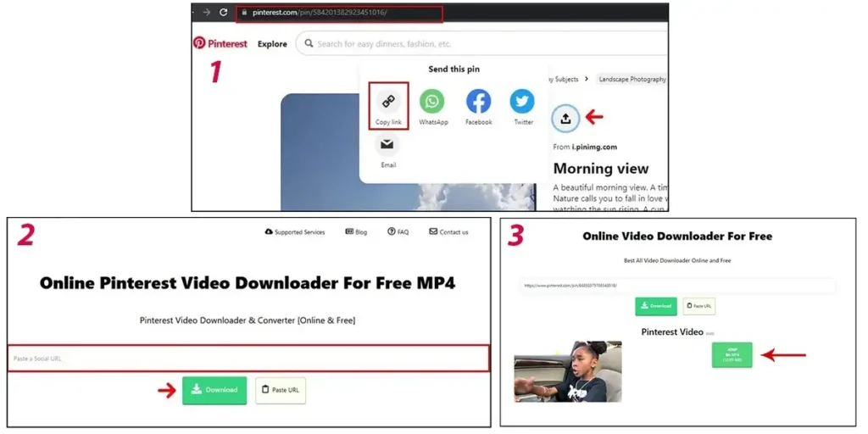Image resolution: width=868 pixels, height=434 pixels.
Task: Click the pinterest.com pin URL in address bar
Action: (x=320, y=12)
